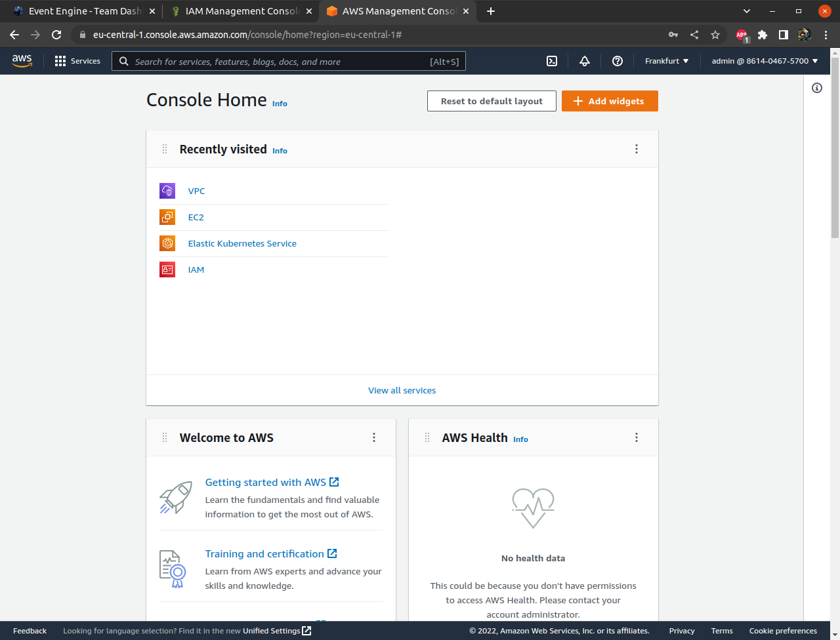Click the Info link beside Recently visited

click(x=280, y=151)
